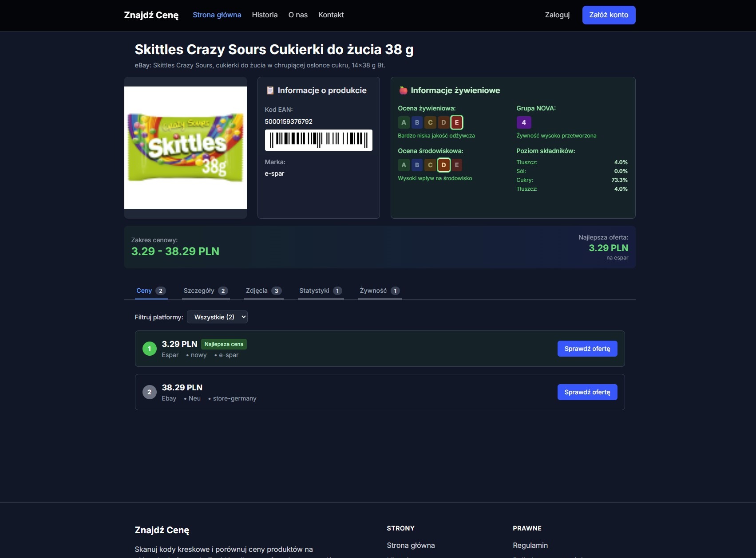Open the Historia page from top navigation
Image resolution: width=756 pixels, height=558 pixels.
(x=265, y=15)
